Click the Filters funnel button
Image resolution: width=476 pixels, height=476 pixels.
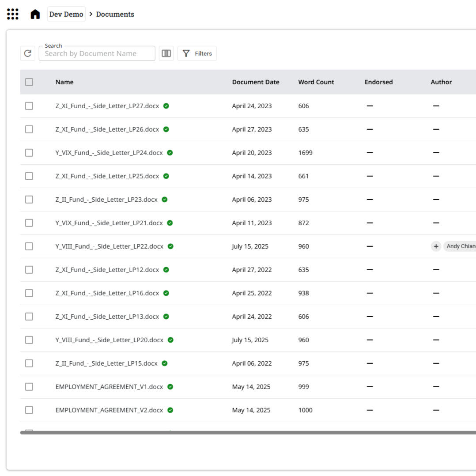tap(197, 53)
